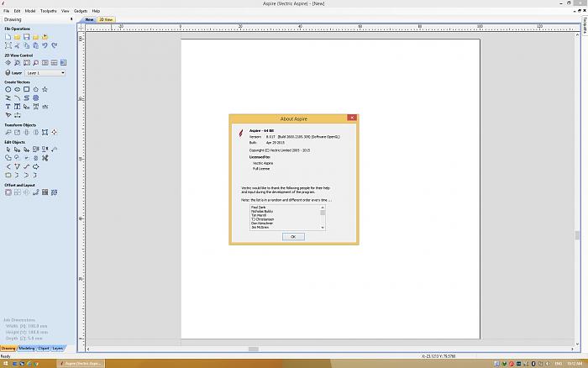Click the Save File floppy disk icon
Screen dimensions: 588x368
tap(26, 37)
